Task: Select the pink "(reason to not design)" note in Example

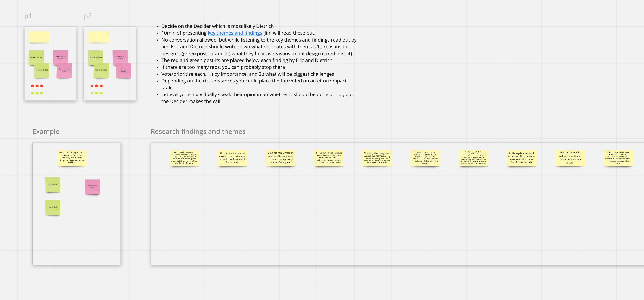Action: click(92, 187)
